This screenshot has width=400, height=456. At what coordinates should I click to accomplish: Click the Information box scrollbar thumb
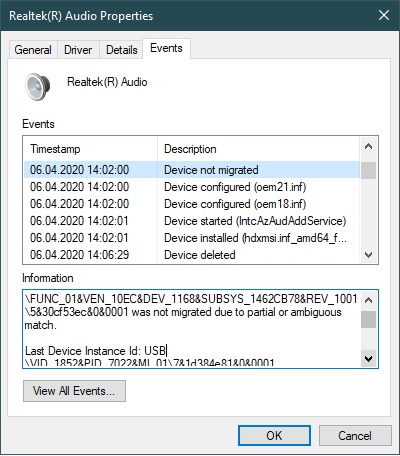click(x=368, y=320)
